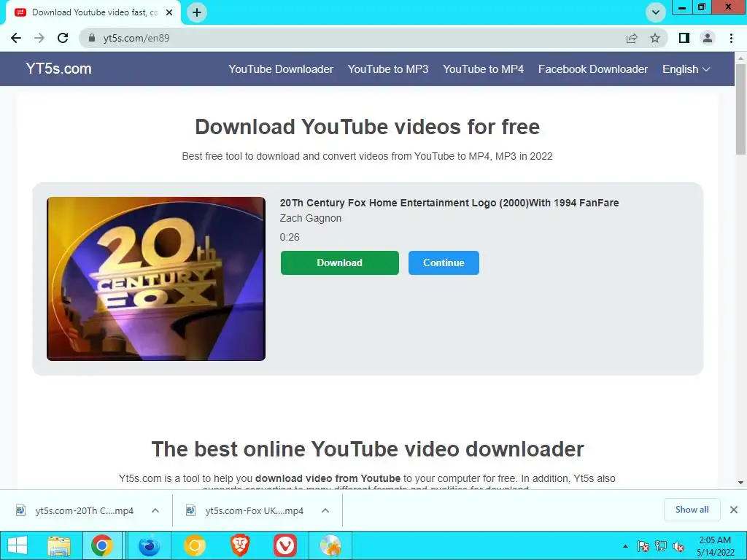Open the side panel icon
Screen dimensions: 747x560
pyautogui.click(x=684, y=38)
